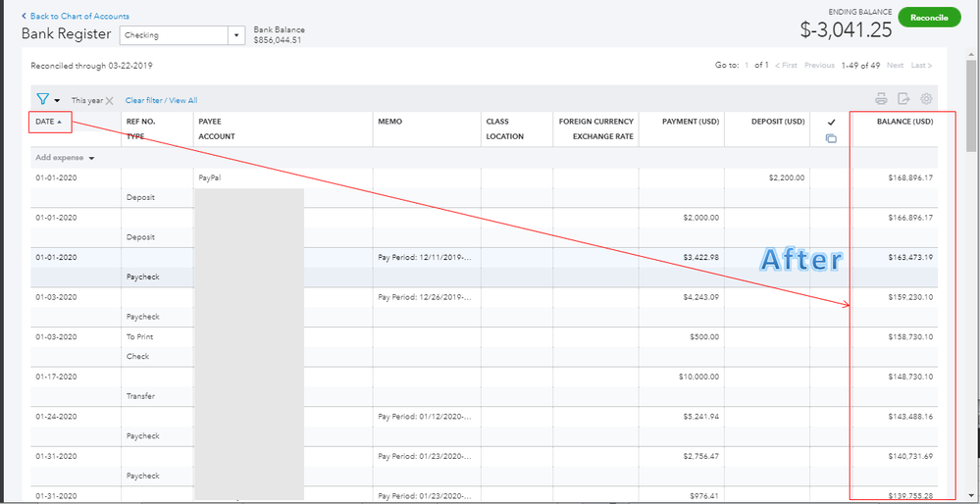Screen dimensions: 980x504
Task: Expand the Add expense dropdown arrow
Action: 92,158
